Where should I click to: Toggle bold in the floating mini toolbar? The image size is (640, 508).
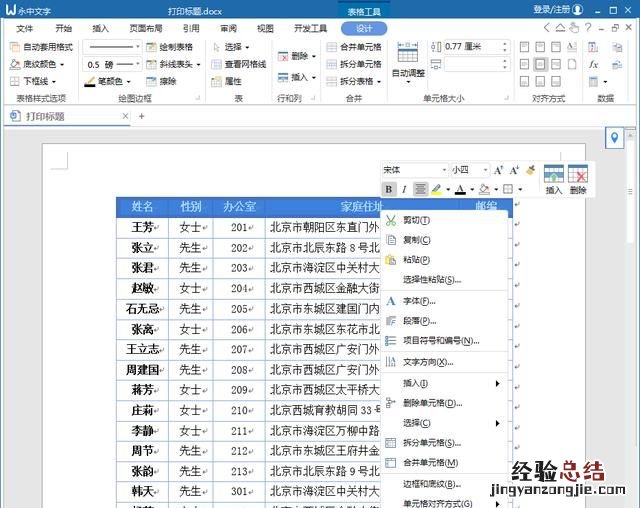(x=389, y=189)
